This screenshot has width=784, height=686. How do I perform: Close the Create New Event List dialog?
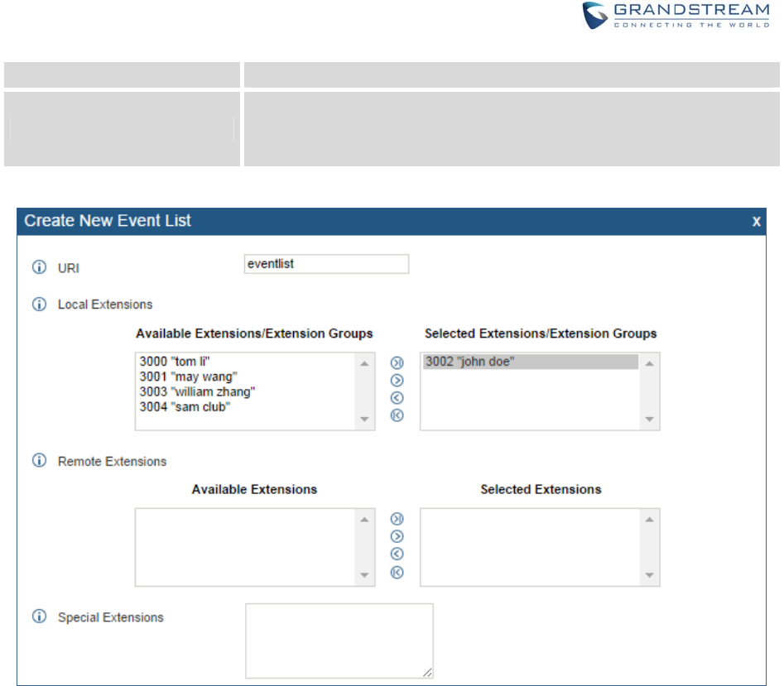coord(757,221)
